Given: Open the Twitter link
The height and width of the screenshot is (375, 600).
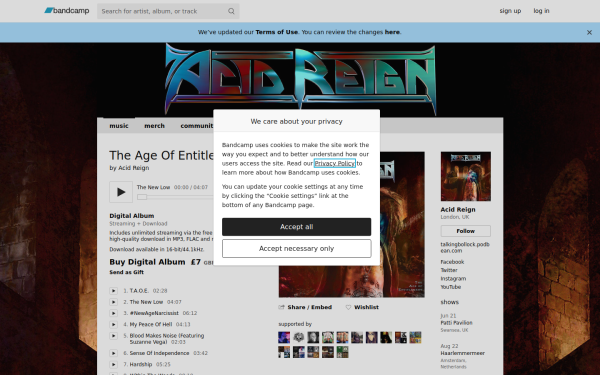Looking at the screenshot, I should tap(449, 270).
